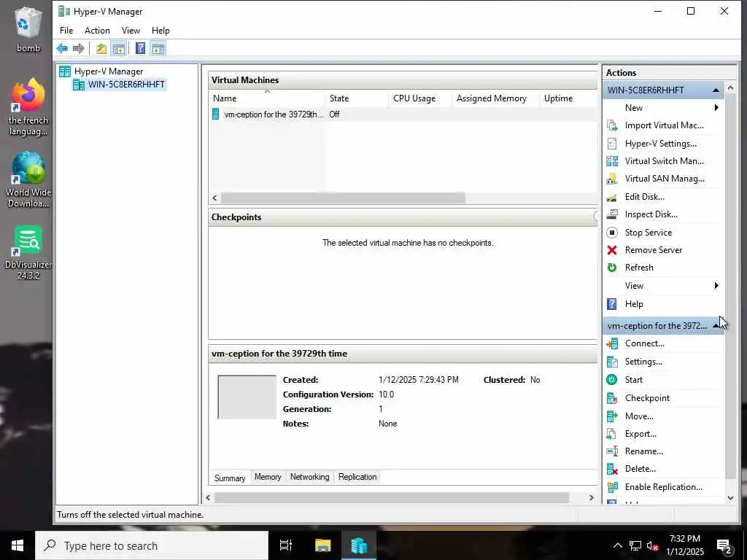Click the blue Help question mark toolbar icon
The image size is (747, 560).
(x=140, y=49)
